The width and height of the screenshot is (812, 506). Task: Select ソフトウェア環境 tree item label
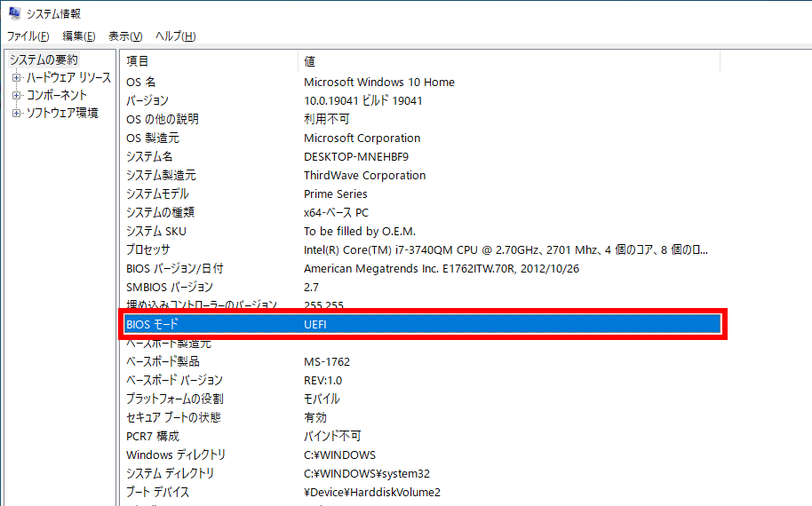[62, 114]
